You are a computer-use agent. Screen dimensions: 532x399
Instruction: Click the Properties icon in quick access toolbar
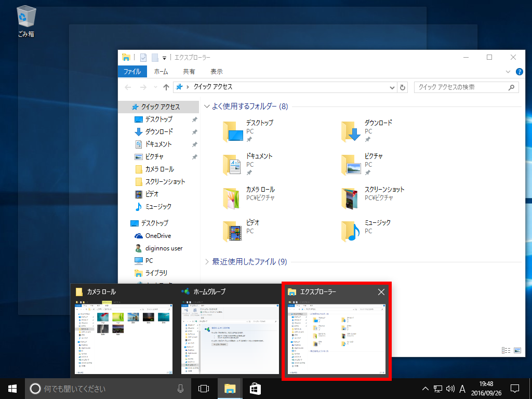pyautogui.click(x=143, y=57)
